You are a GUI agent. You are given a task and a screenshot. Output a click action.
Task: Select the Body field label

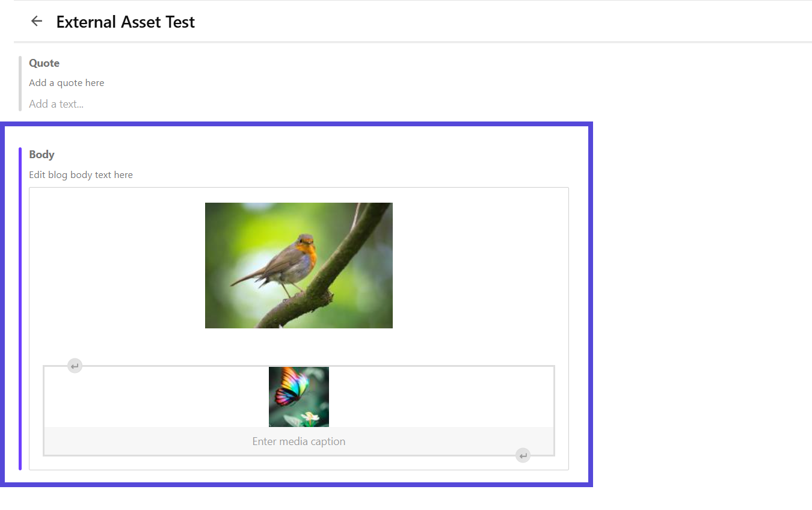[42, 155]
